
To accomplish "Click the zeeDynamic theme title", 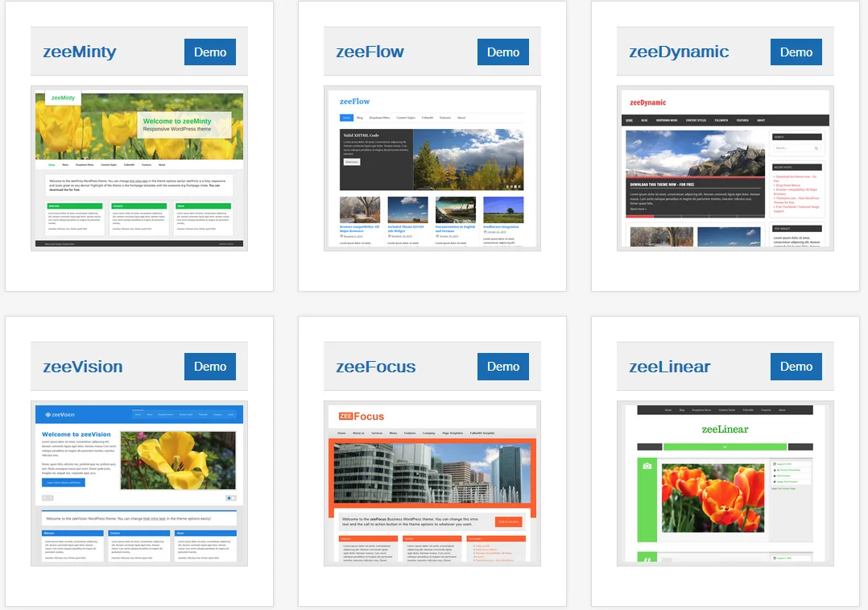I will pos(679,52).
